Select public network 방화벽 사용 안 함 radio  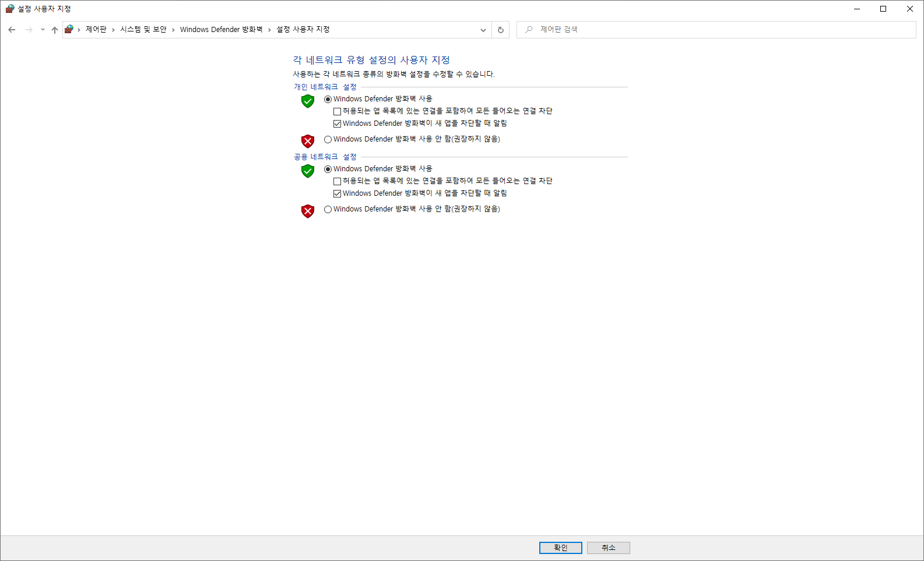[328, 209]
